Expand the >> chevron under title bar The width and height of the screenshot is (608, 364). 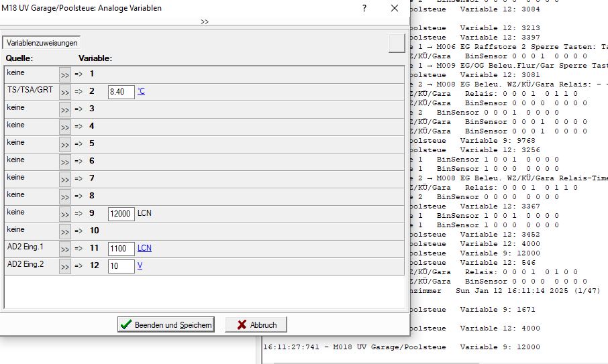(204, 21)
